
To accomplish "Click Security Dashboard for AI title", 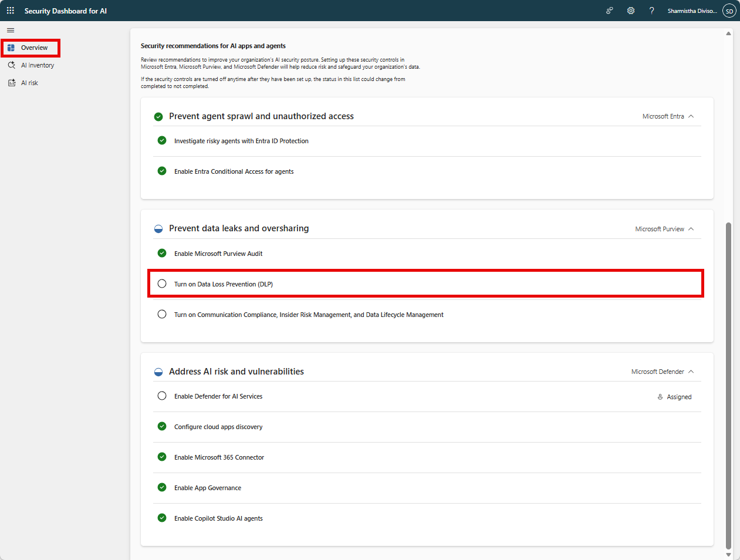I will coord(66,11).
